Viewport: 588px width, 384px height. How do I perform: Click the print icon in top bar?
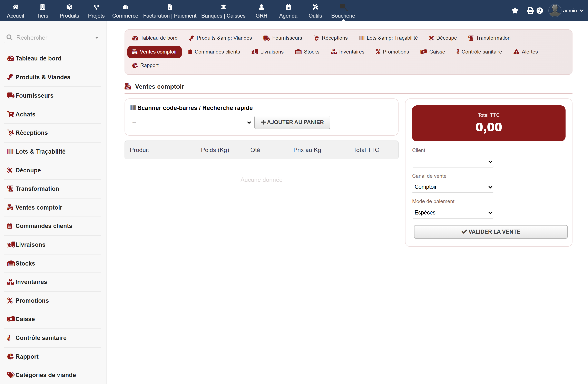[530, 11]
